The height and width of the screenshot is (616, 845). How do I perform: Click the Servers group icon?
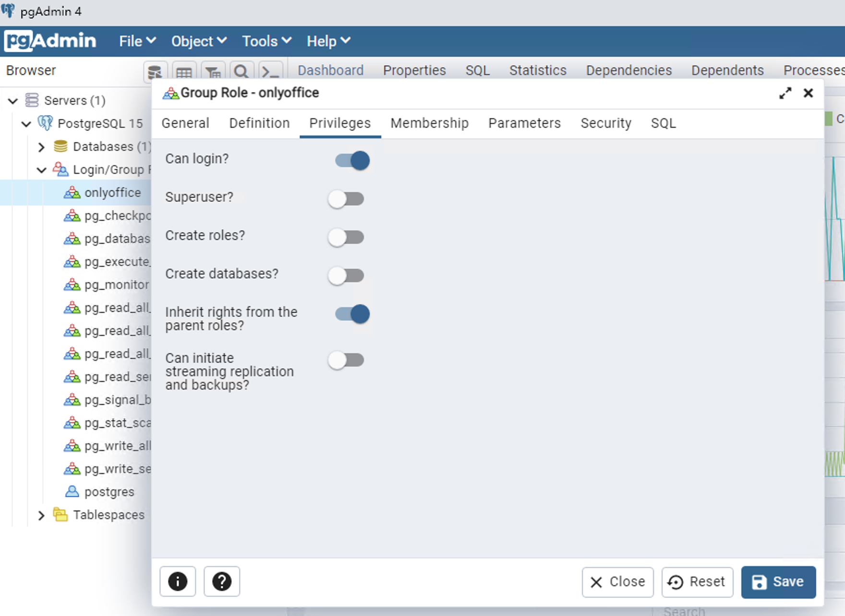(x=32, y=100)
